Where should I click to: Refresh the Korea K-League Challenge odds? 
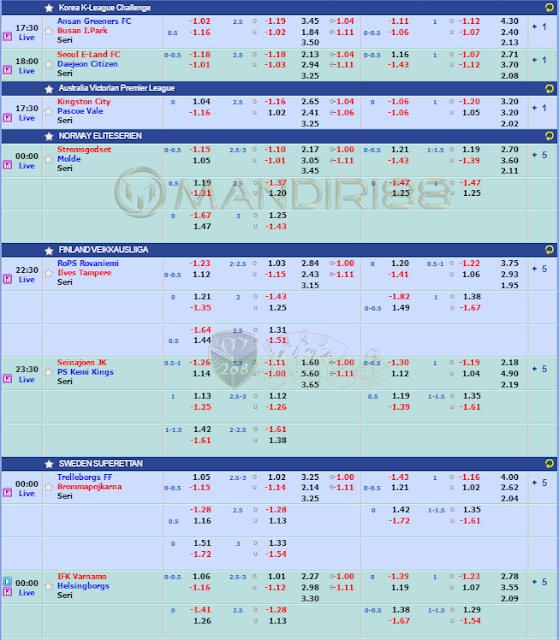(549, 7)
